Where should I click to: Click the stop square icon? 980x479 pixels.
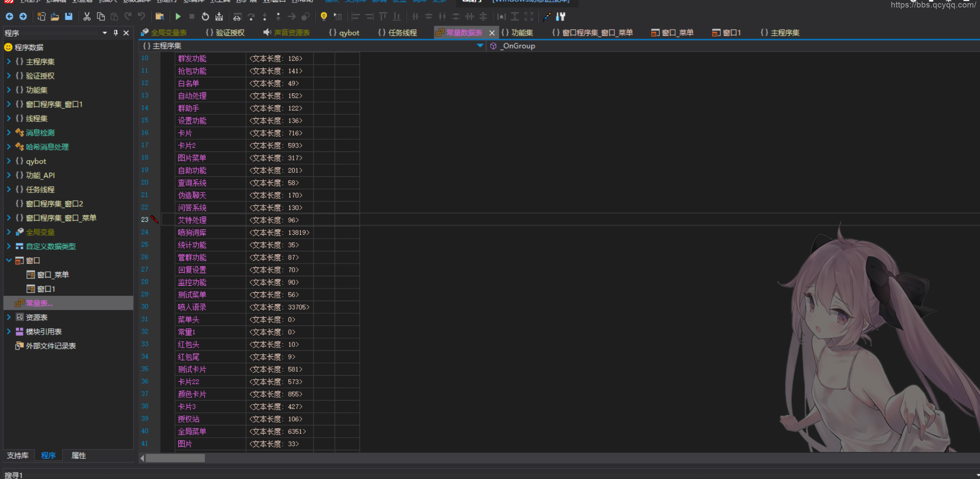tap(192, 17)
